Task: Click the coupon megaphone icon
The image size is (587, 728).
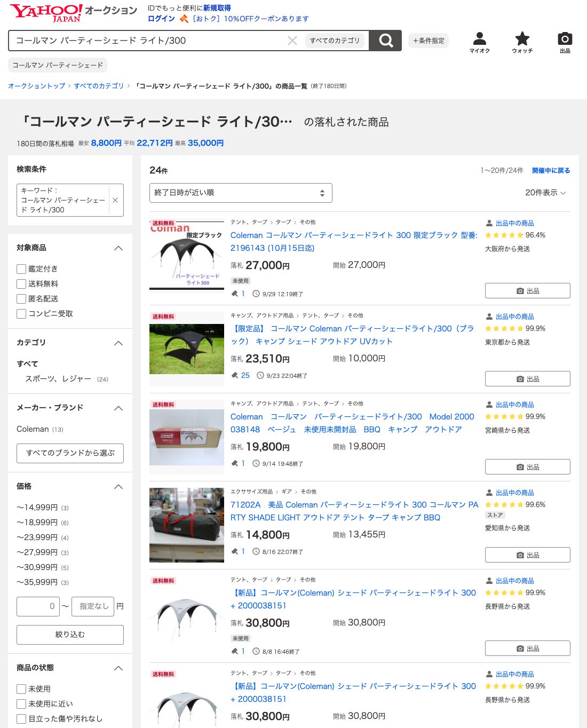Action: pyautogui.click(x=184, y=19)
